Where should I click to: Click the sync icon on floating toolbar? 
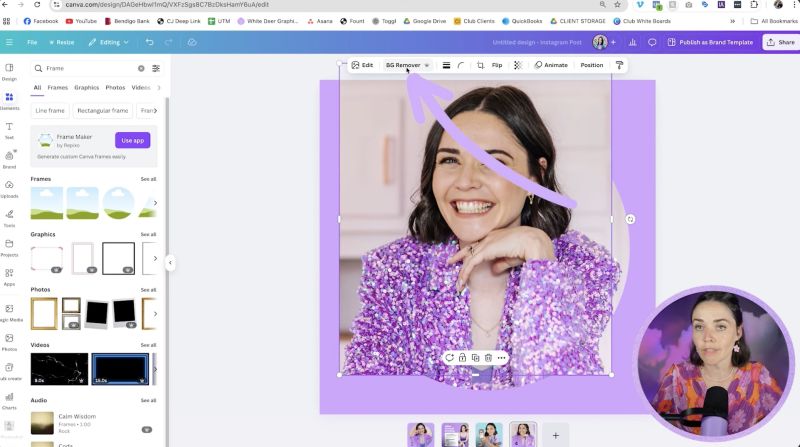[x=449, y=358]
